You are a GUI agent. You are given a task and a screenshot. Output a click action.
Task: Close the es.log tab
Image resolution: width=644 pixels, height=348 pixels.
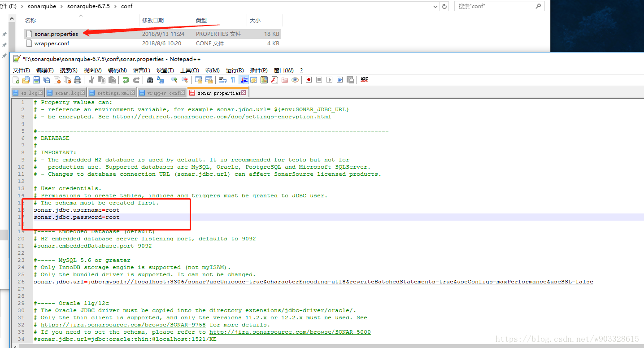[x=40, y=93]
